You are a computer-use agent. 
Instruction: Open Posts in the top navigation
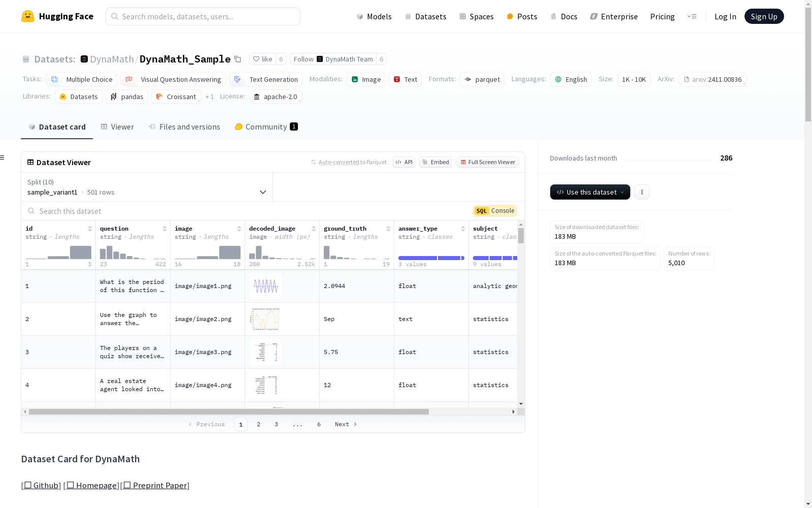522,16
